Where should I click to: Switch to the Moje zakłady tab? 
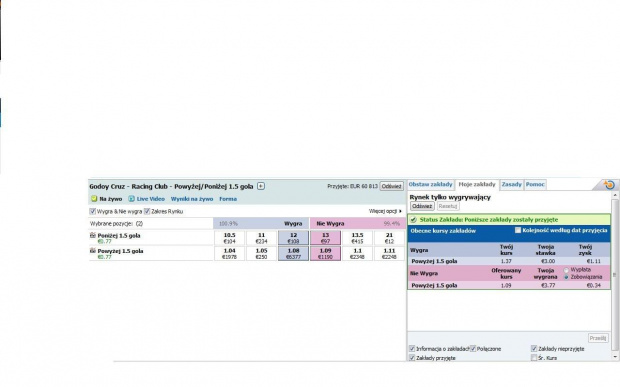tap(477, 185)
